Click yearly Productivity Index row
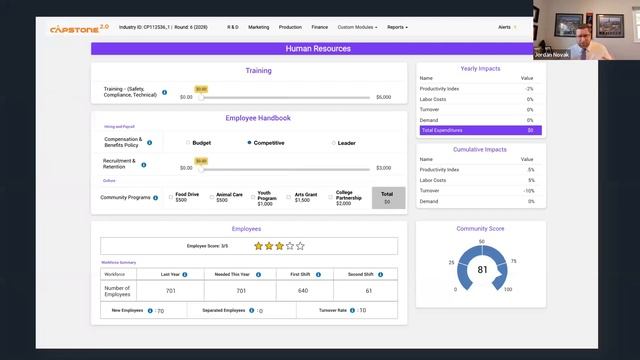 tap(481, 89)
